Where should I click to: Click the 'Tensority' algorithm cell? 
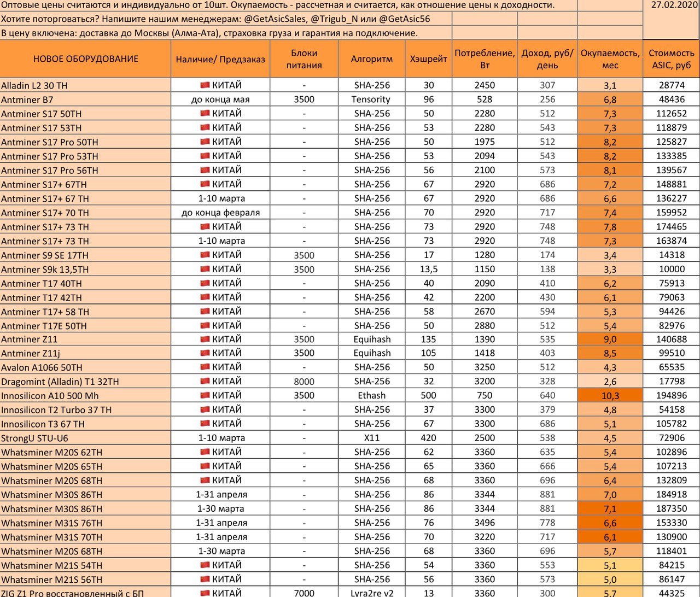(x=372, y=99)
